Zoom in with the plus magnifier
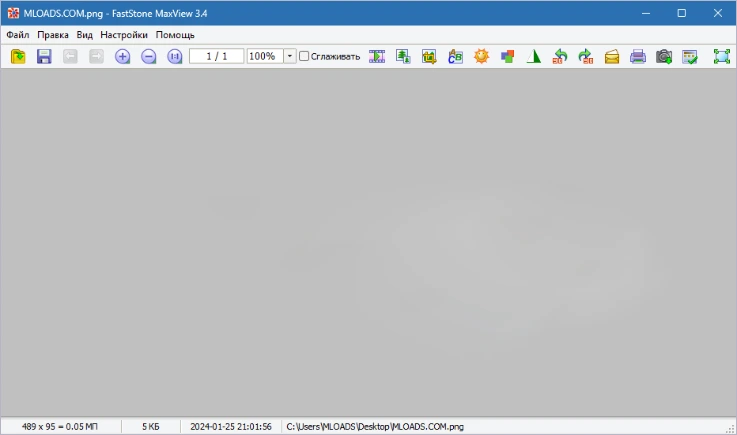 (x=123, y=57)
